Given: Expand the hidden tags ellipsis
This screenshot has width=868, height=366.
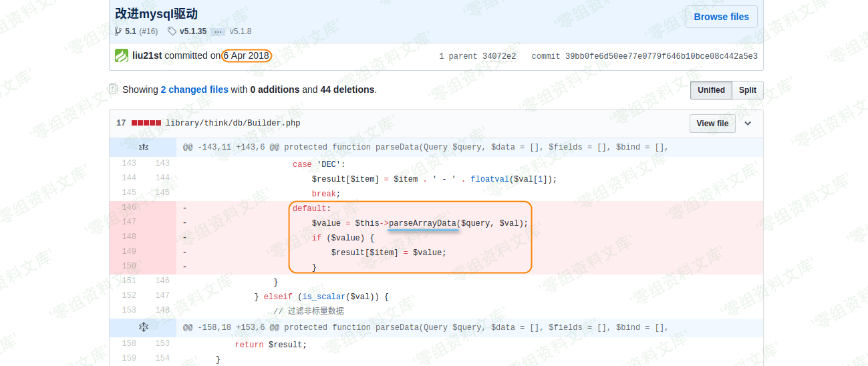Looking at the screenshot, I should 218,31.
